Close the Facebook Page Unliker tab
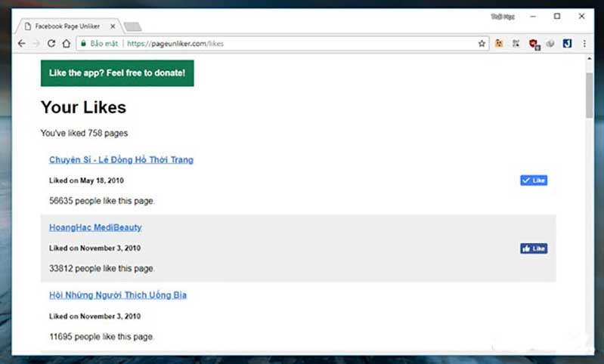Screen dimensions: 604x364 [x=112, y=26]
